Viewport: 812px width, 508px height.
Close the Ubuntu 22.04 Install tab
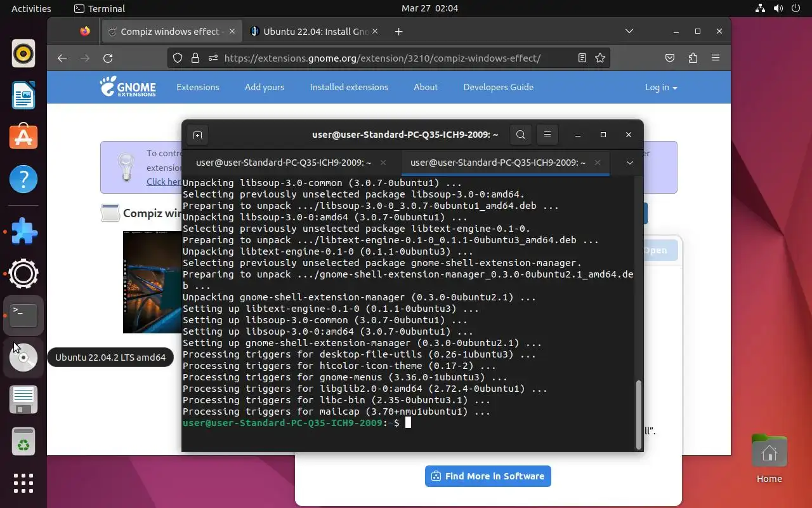coord(375,31)
